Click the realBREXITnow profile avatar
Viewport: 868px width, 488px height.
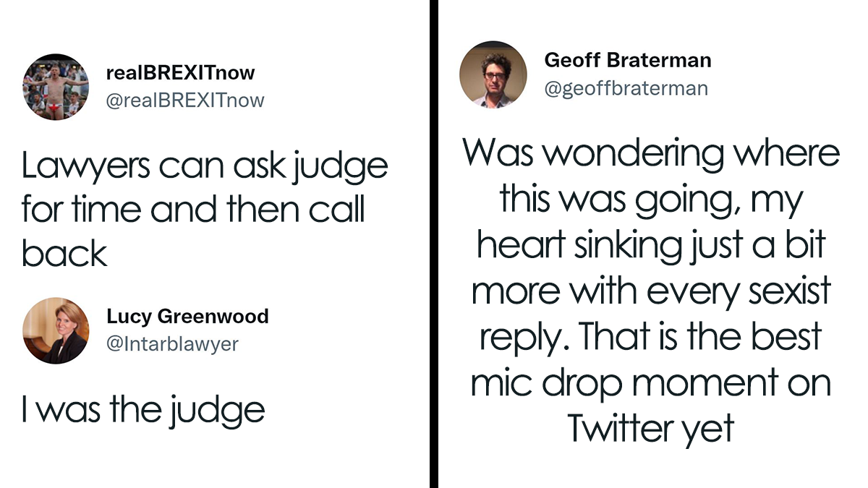coord(56,86)
